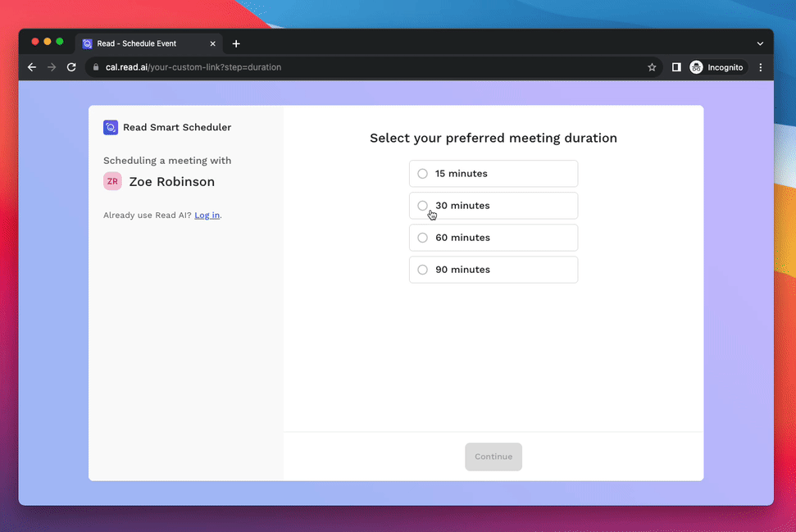Click the ZR avatar for Zoe Robinson
This screenshot has width=796, height=532.
111,181
